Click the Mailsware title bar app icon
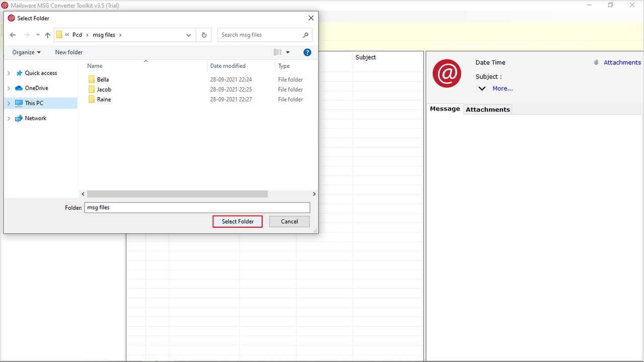Screen dimensions: 644x362 click(x=5, y=6)
